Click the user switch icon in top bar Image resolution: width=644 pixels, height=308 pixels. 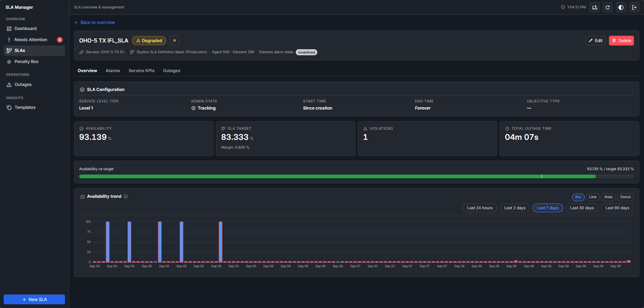pyautogui.click(x=594, y=7)
